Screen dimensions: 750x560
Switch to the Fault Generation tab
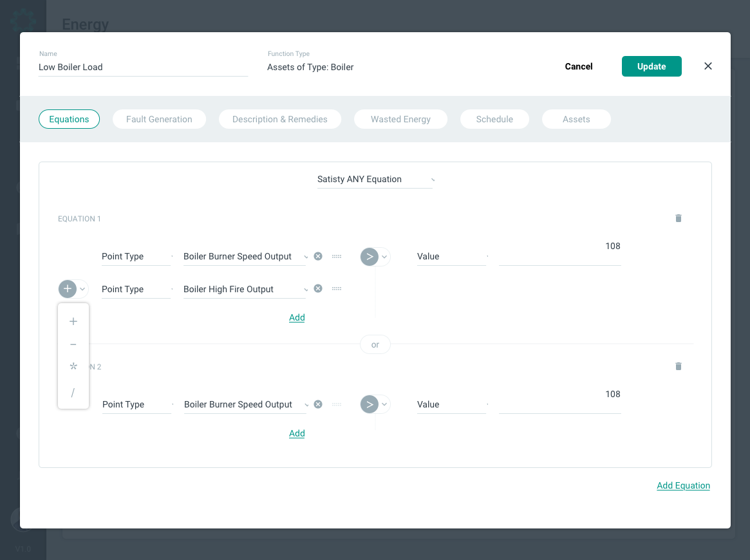click(x=159, y=119)
